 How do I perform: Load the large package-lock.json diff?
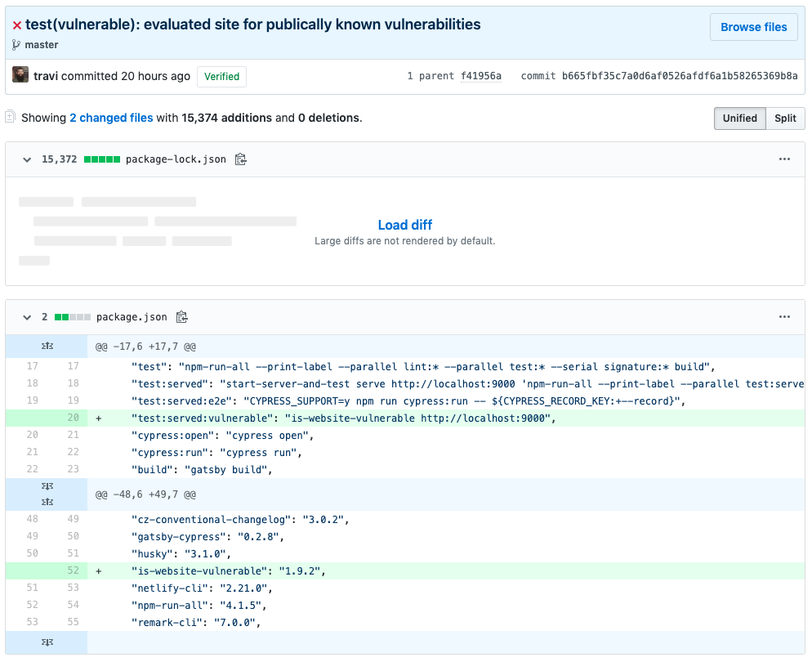(x=405, y=225)
